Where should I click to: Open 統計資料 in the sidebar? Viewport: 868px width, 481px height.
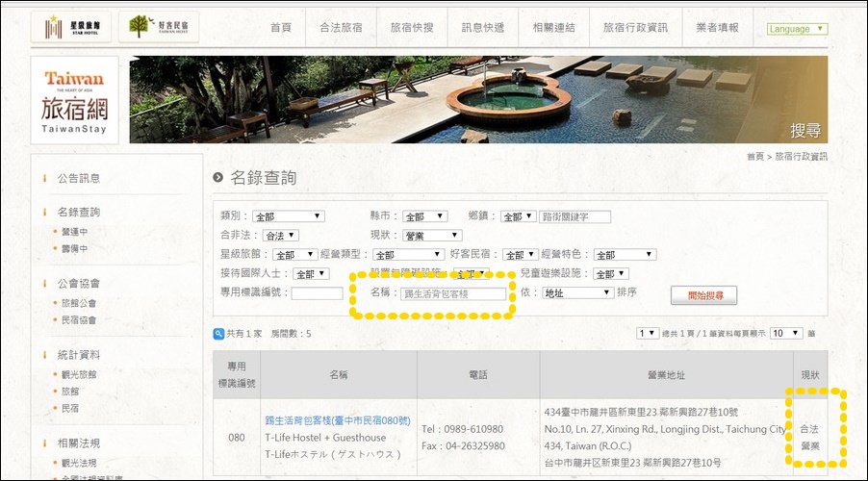click(79, 355)
